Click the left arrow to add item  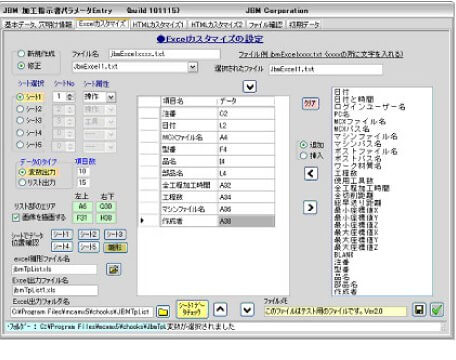(311, 174)
